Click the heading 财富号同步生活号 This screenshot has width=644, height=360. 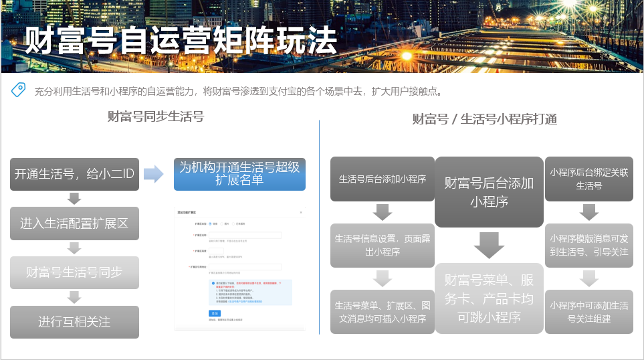point(156,116)
